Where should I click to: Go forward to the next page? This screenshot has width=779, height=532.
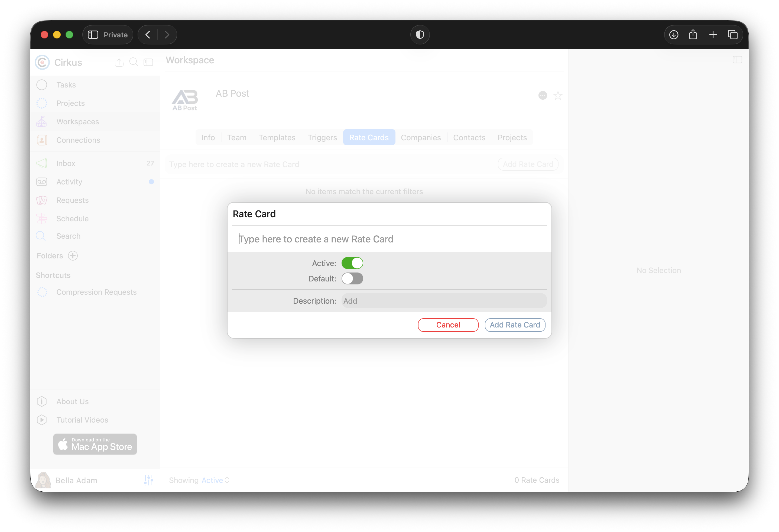[167, 34]
